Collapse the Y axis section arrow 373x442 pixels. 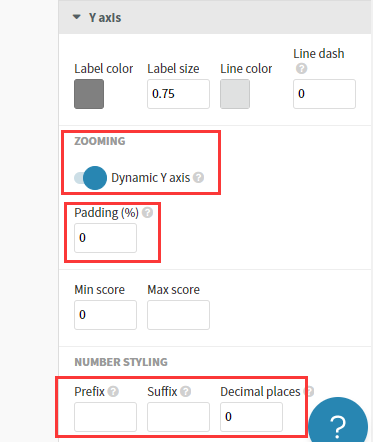[77, 17]
